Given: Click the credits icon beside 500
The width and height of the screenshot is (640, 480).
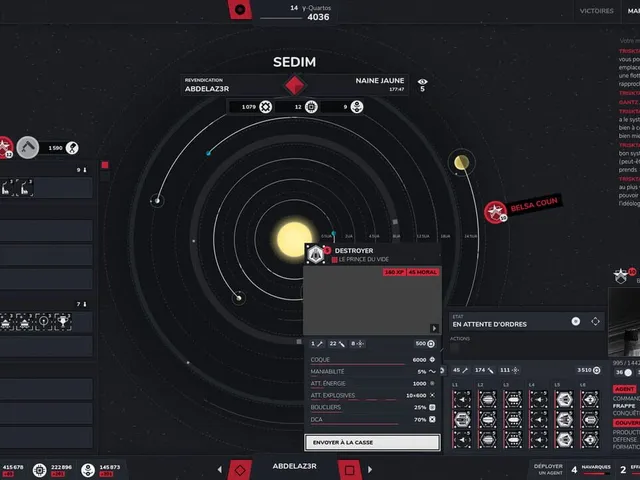Looking at the screenshot, I should pyautogui.click(x=431, y=344).
